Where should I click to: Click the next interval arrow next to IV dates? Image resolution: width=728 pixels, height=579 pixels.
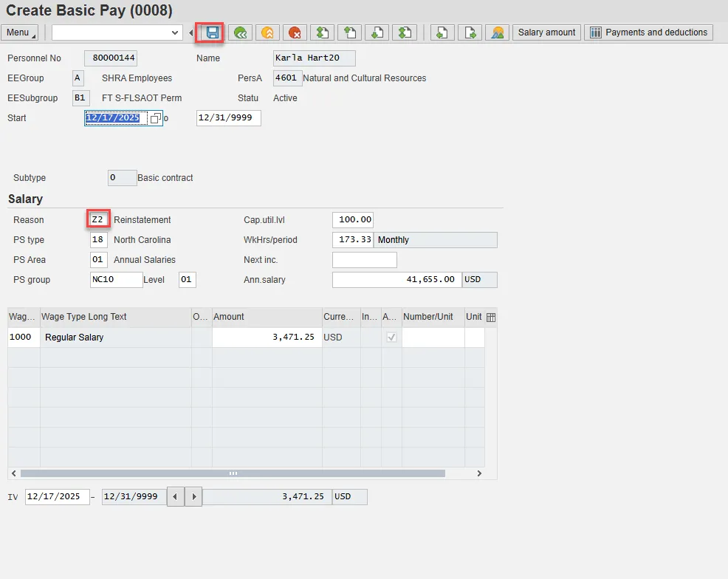point(193,497)
